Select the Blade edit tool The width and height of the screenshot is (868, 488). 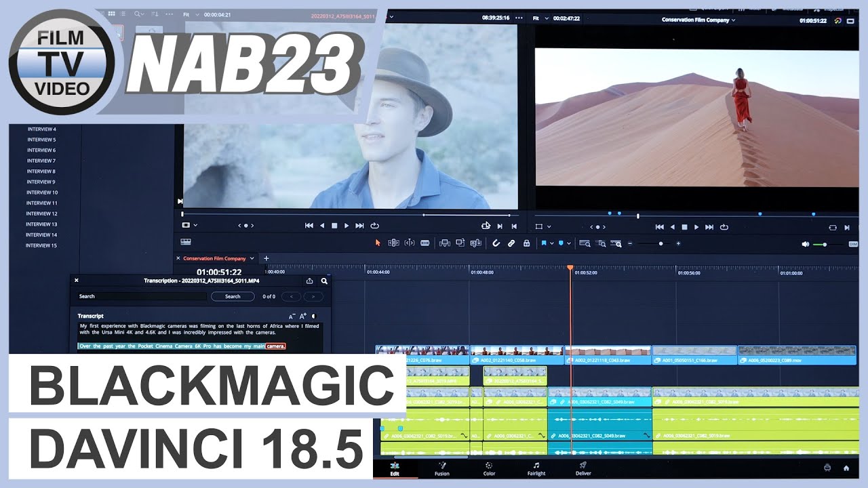tap(425, 243)
